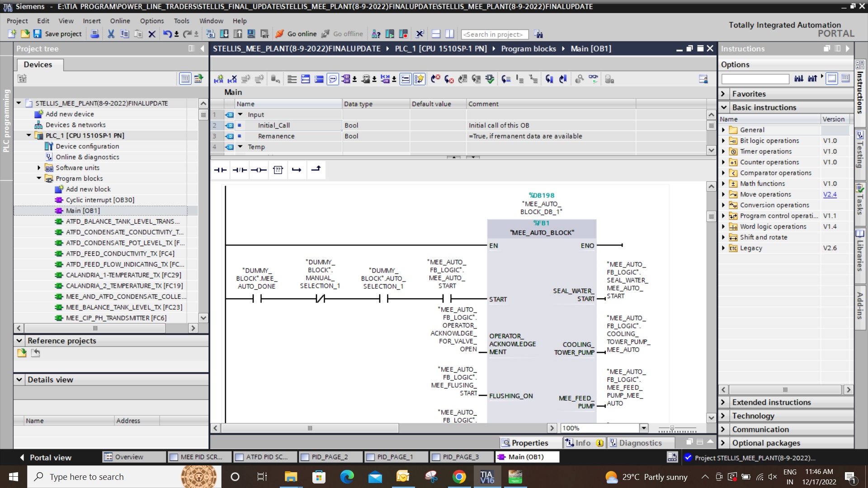Click the normally open contact icon
The width and height of the screenshot is (868, 488).
click(x=220, y=170)
